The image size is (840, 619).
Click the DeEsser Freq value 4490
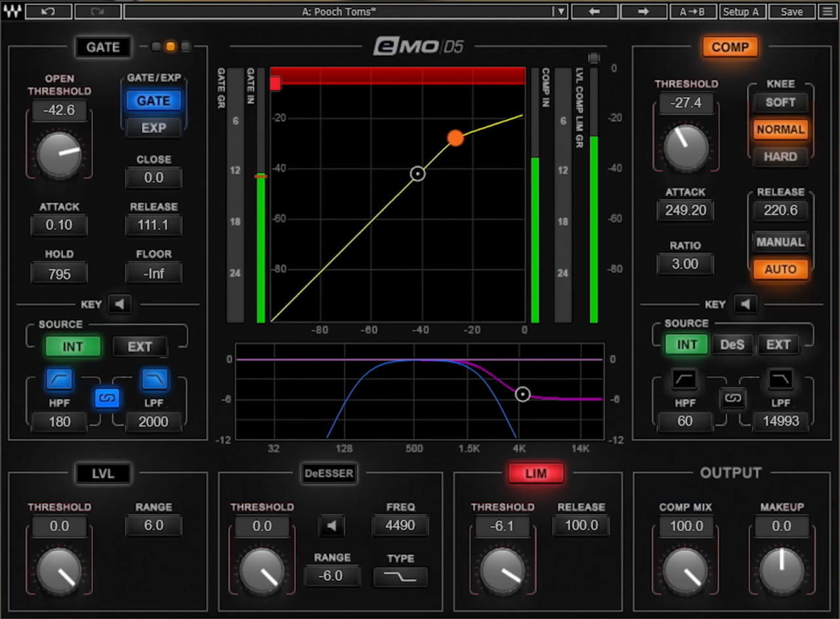[x=400, y=525]
